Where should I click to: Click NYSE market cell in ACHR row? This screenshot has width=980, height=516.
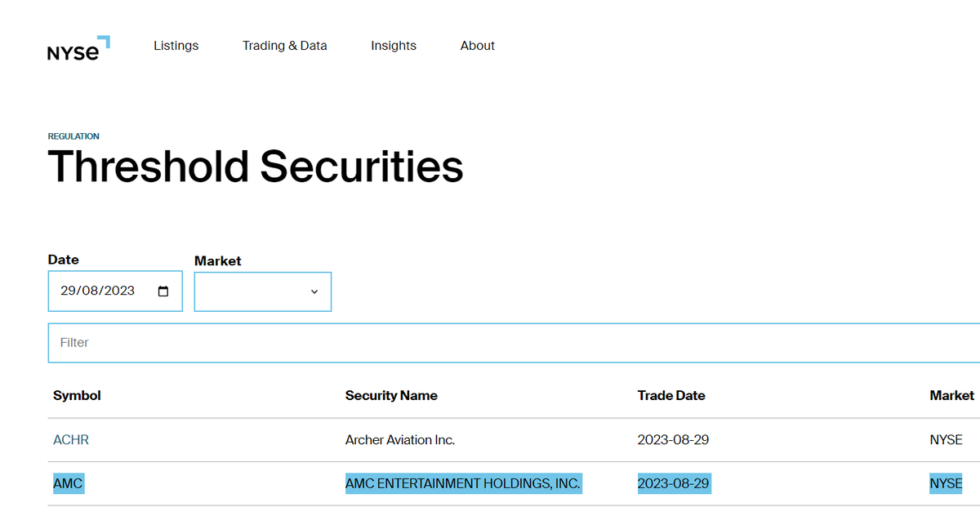[x=947, y=440]
